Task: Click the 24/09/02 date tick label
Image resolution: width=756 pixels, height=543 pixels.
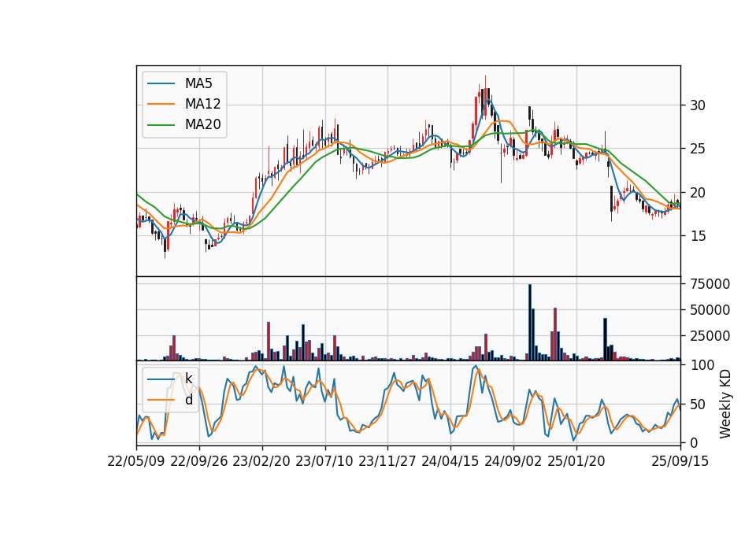Action: (x=513, y=461)
